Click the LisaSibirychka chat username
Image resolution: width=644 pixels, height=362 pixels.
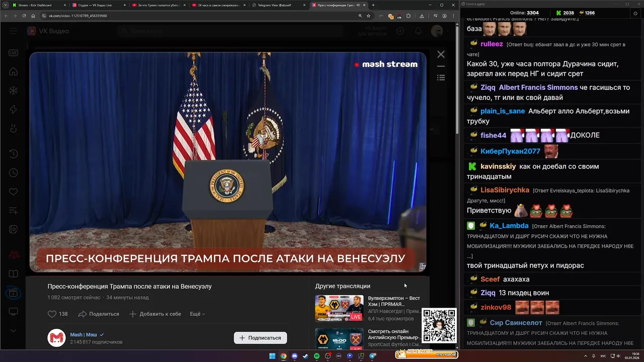coord(505,190)
